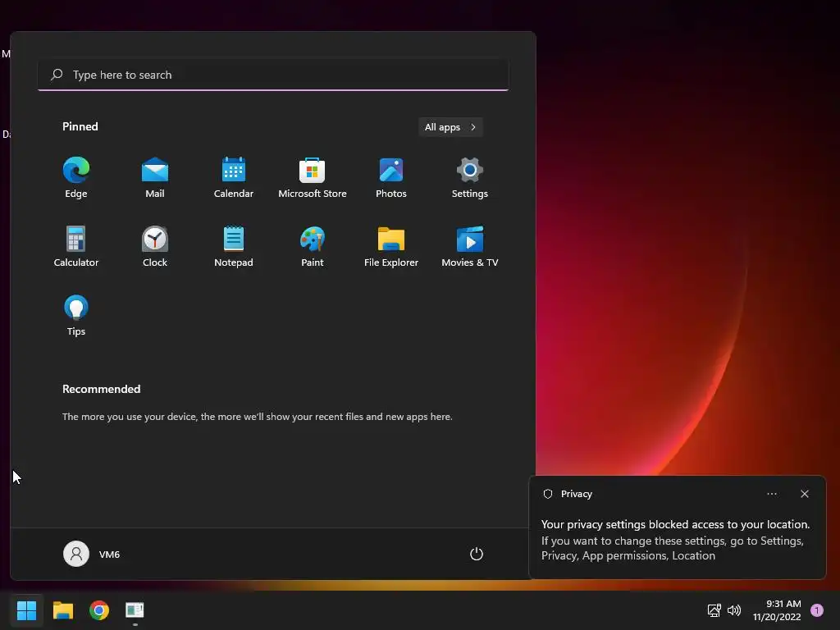This screenshot has height=630, width=840.
Task: Launch the Clock app
Action: 155,246
